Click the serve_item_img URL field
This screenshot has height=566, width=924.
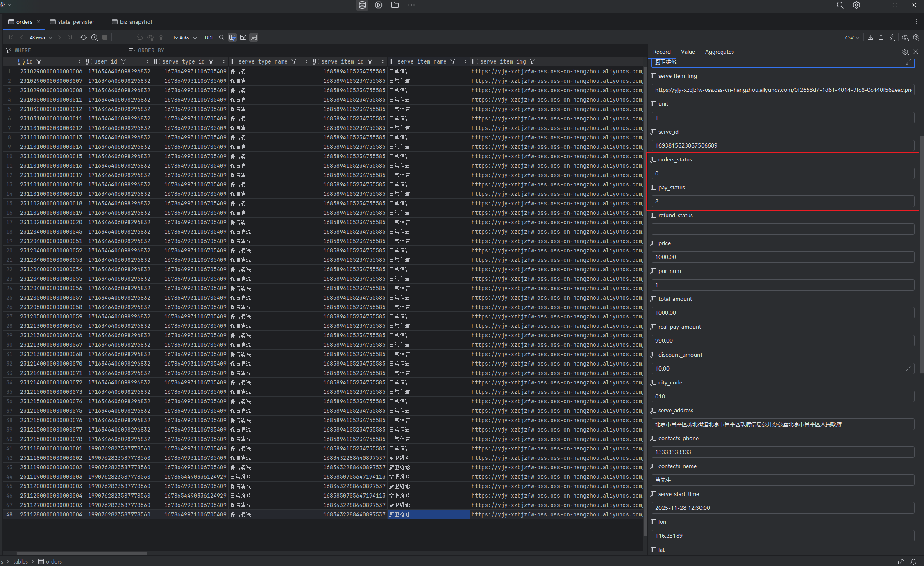tap(782, 90)
